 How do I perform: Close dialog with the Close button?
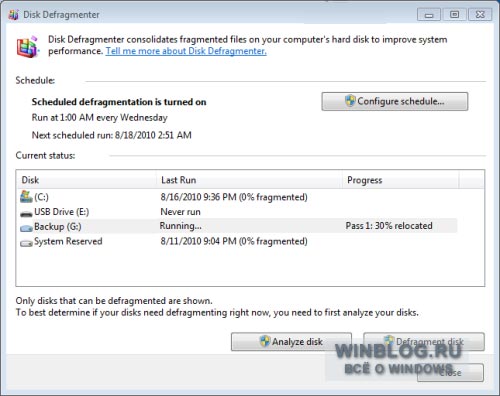pos(450,372)
